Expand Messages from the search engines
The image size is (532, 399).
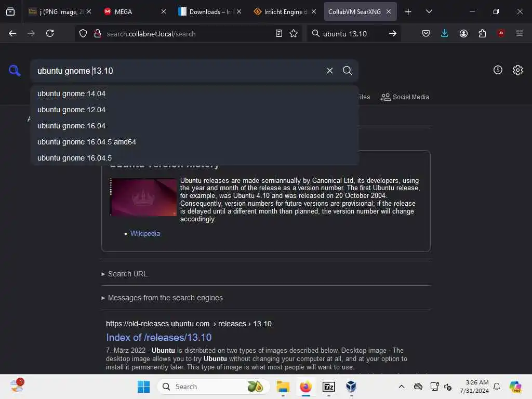162,298
